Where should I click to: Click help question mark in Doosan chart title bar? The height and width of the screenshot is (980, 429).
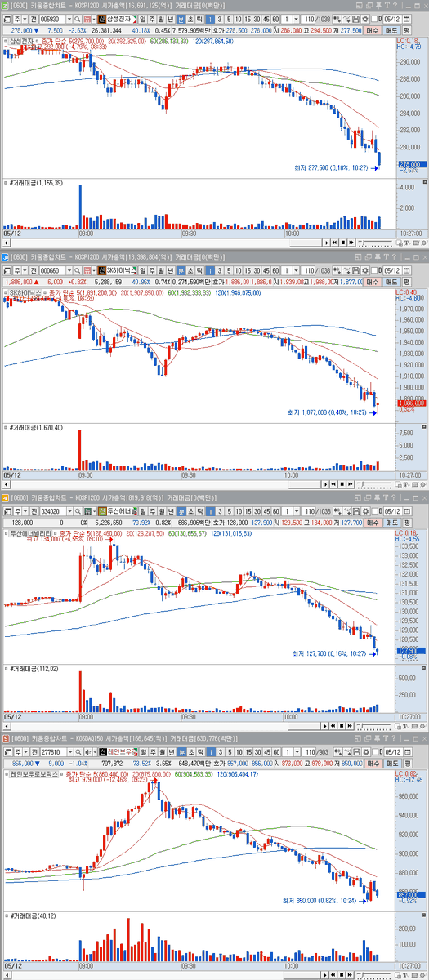(394, 497)
